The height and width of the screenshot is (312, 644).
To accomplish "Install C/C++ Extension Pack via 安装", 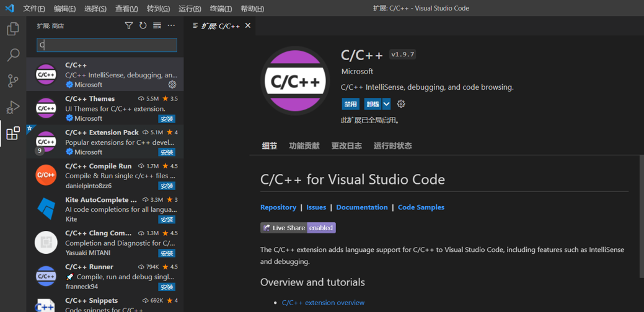I will [x=167, y=152].
